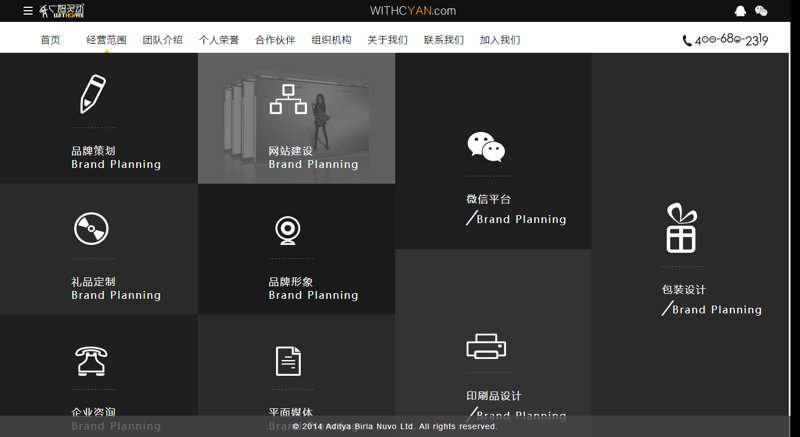Open the 关于我们 menu item

(388, 40)
